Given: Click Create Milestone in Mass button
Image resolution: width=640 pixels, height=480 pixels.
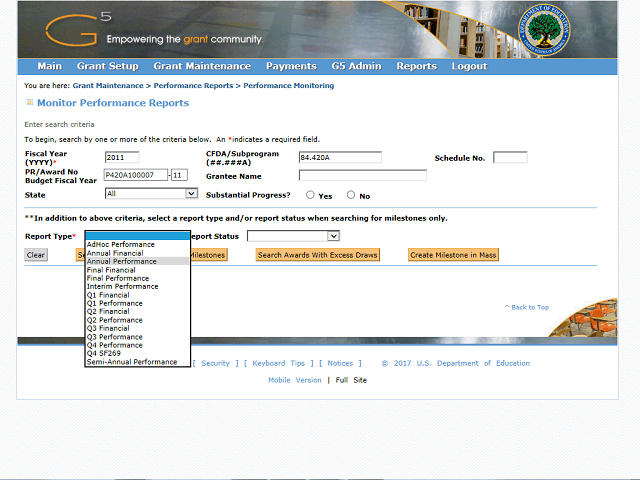Looking at the screenshot, I should tap(453, 255).
